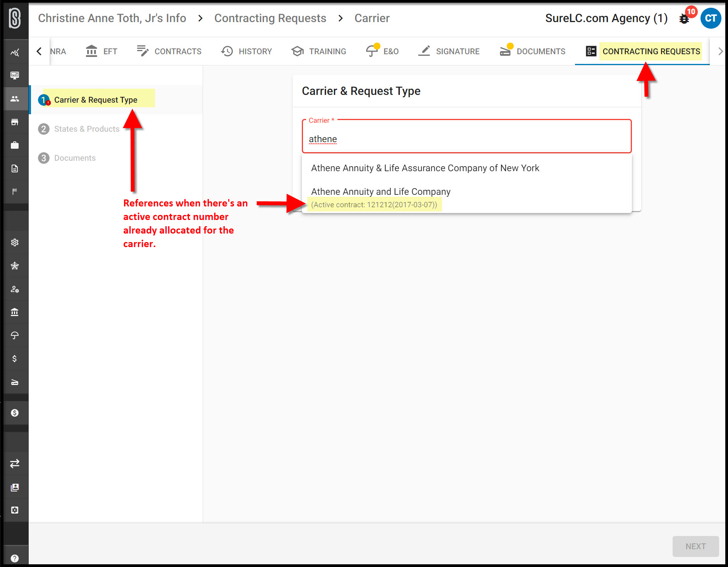Click the spider web star sidebar icon
728x567 pixels.
[x=15, y=266]
